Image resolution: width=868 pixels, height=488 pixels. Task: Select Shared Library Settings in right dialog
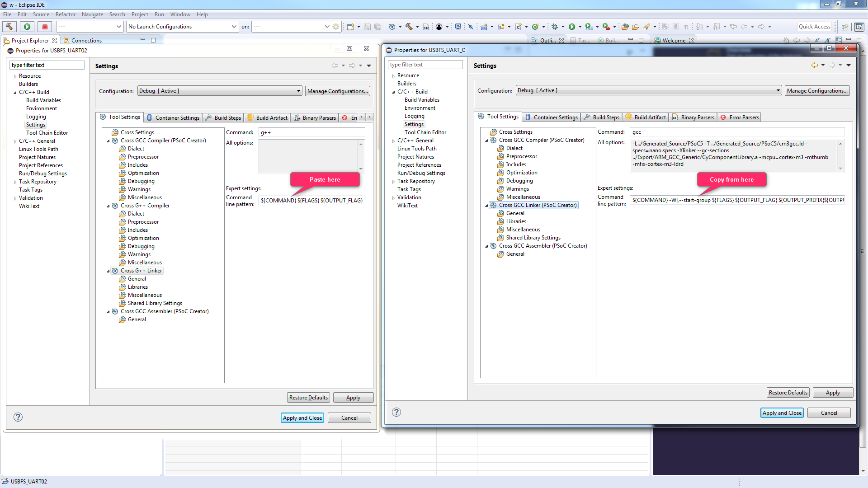coord(533,238)
